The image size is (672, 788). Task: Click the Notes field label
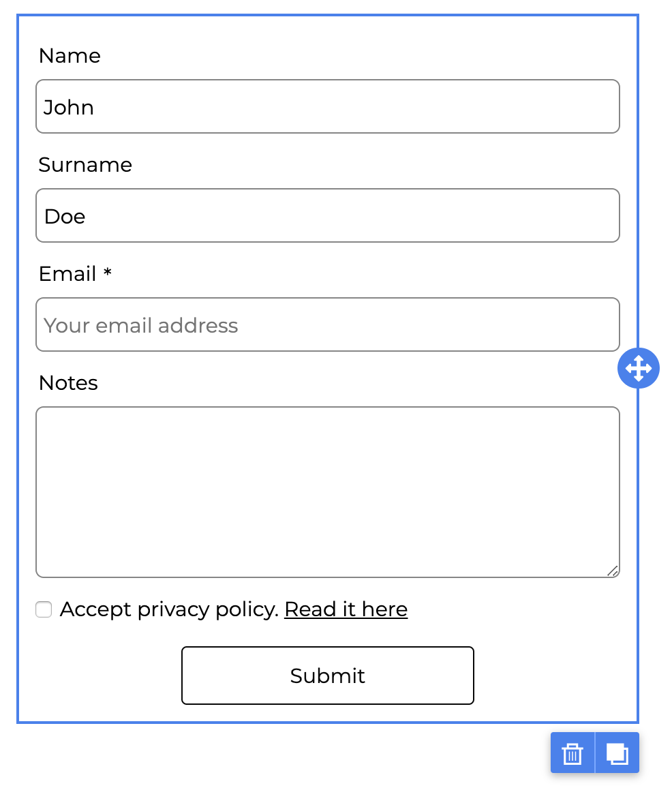pos(68,383)
